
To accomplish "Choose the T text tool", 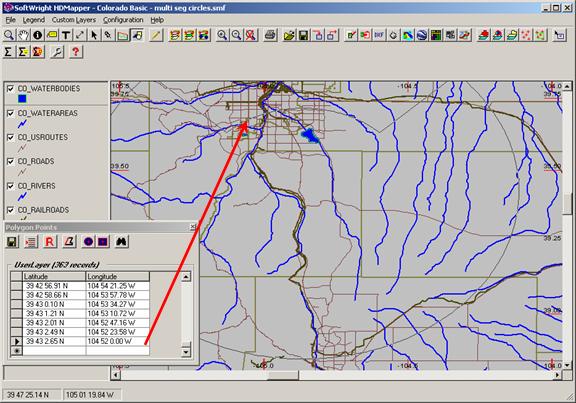I will coord(66,35).
